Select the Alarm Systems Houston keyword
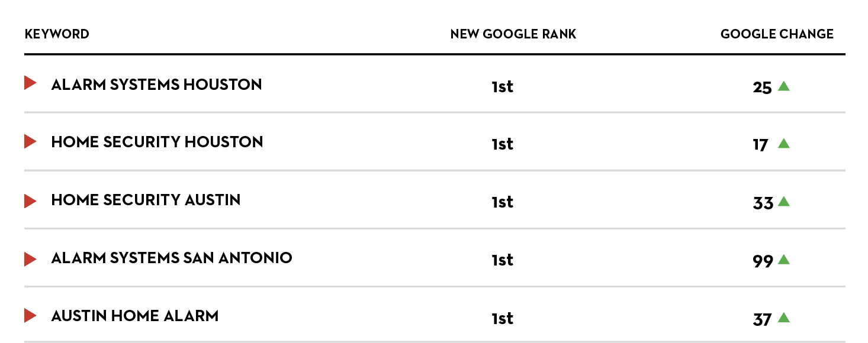 pos(156,85)
